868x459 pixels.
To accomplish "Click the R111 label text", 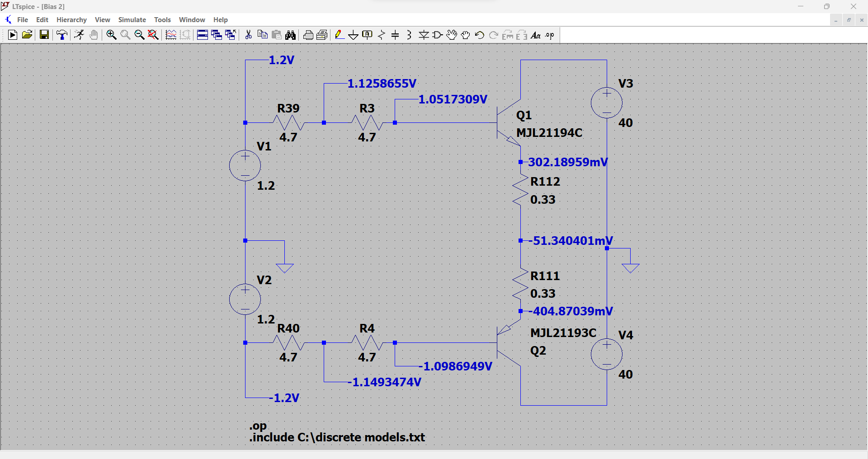I will (x=545, y=276).
